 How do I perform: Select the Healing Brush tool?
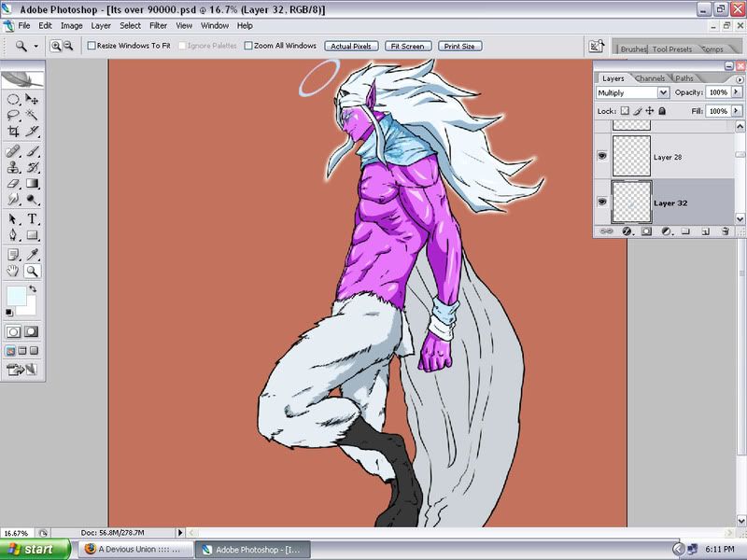[x=13, y=151]
